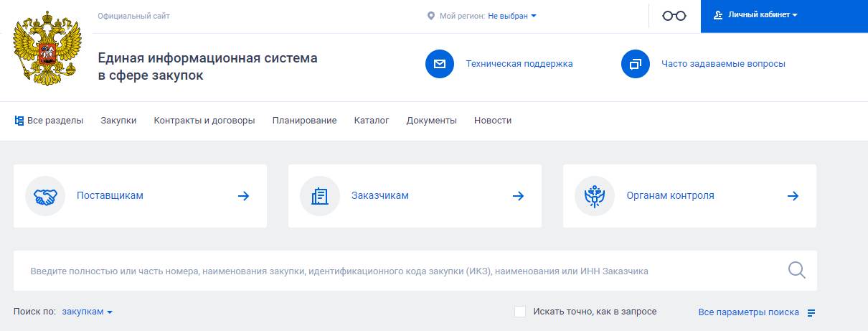Click the Поставщикам card label

110,195
